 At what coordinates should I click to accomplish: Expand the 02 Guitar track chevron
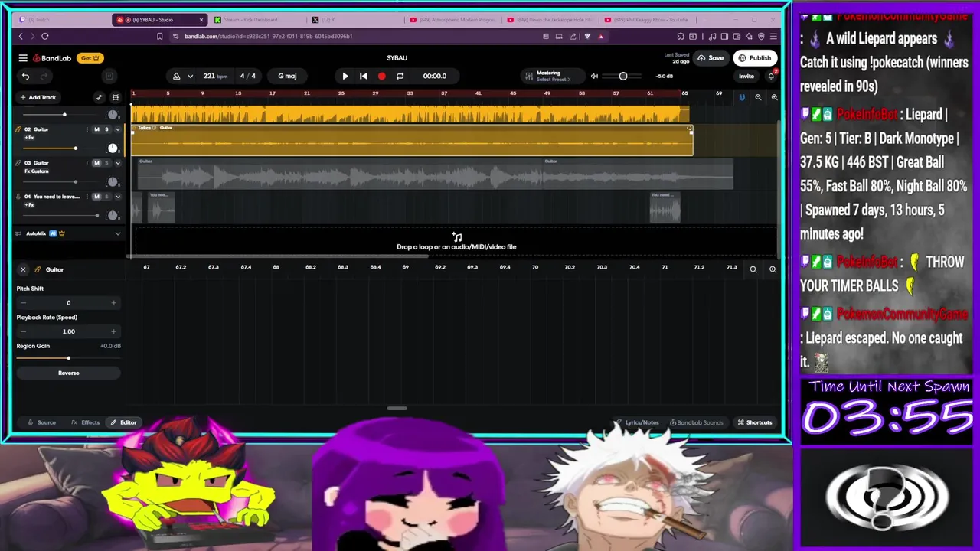click(x=117, y=129)
